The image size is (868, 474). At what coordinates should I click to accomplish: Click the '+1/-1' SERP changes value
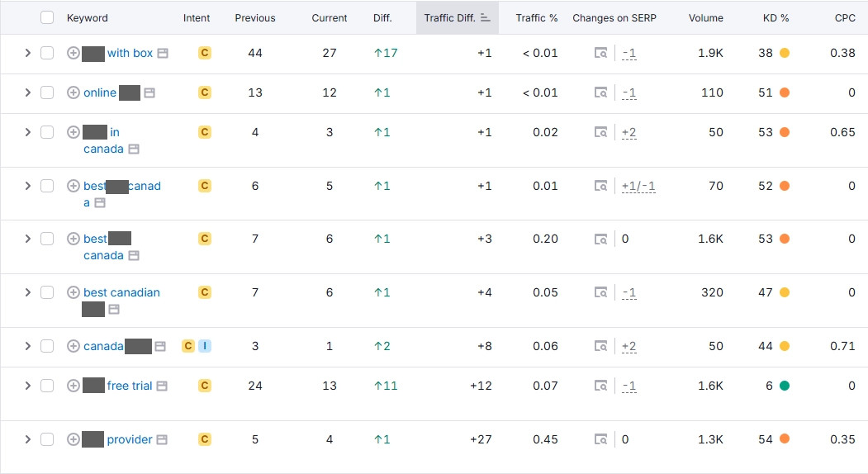pyautogui.click(x=638, y=186)
